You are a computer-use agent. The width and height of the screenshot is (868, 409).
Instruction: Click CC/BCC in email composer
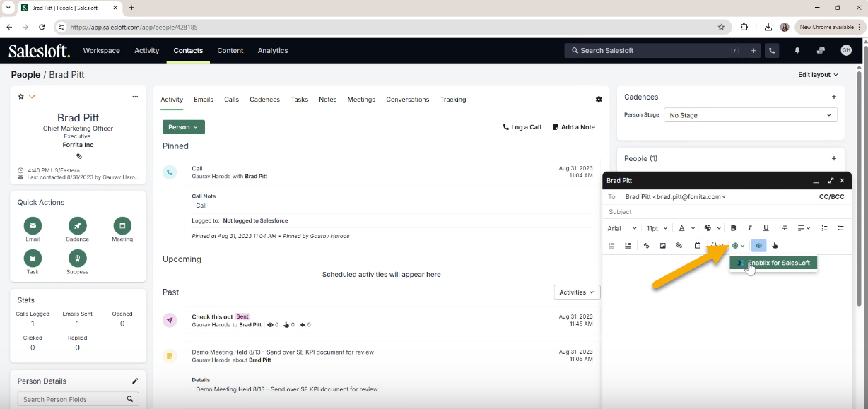click(x=831, y=197)
